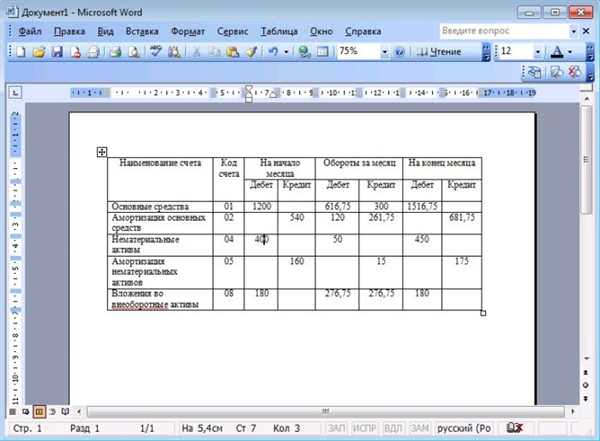Go to the next page button

coord(585,399)
